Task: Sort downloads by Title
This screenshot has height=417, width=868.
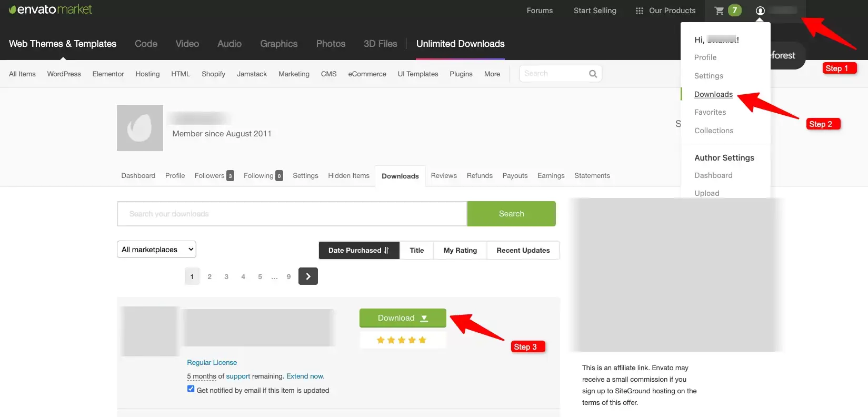Action: [x=417, y=250]
